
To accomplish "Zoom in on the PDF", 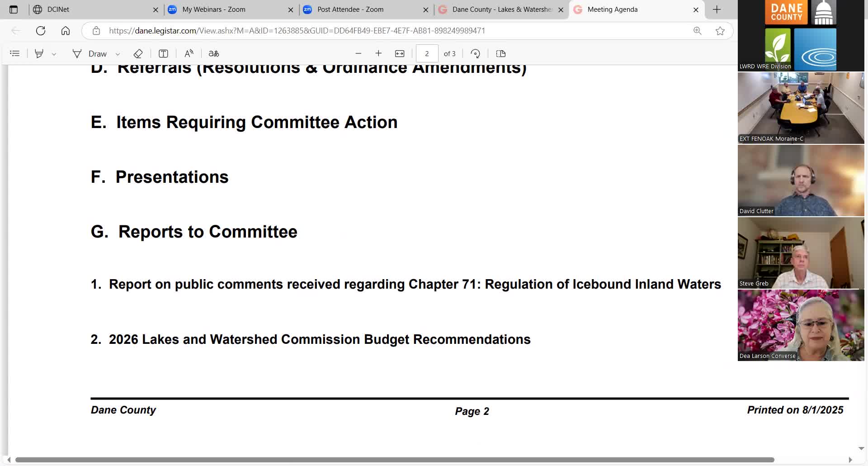I will [x=378, y=53].
